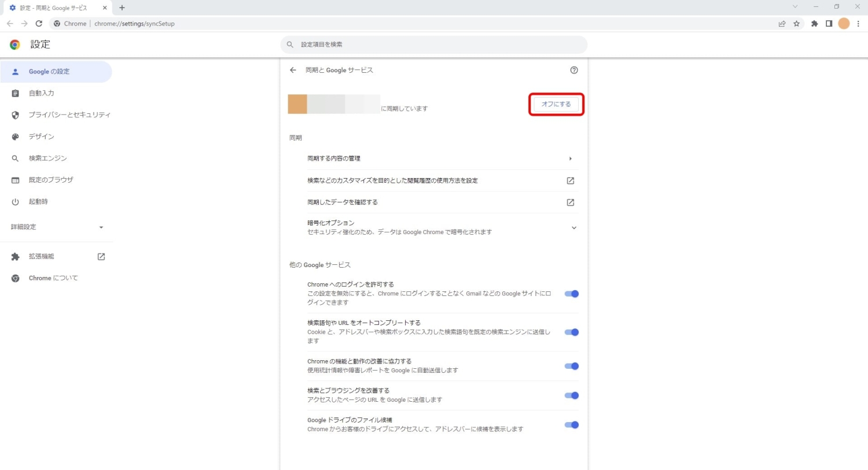Expand 暗号化オプション section chevron

pyautogui.click(x=573, y=228)
